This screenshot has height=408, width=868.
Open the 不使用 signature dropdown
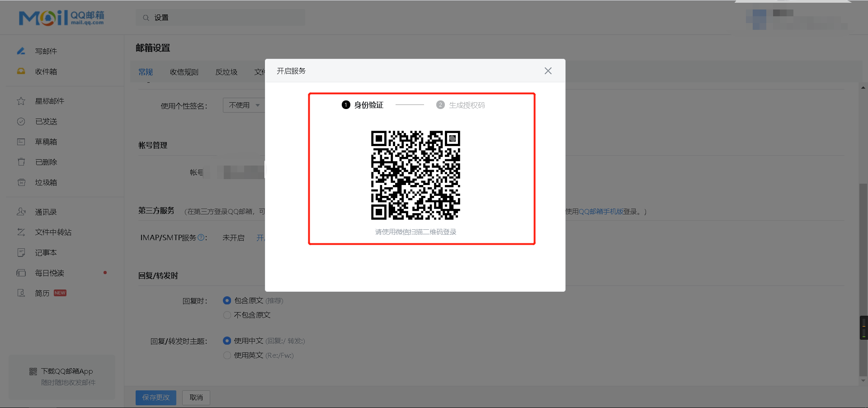pos(244,105)
